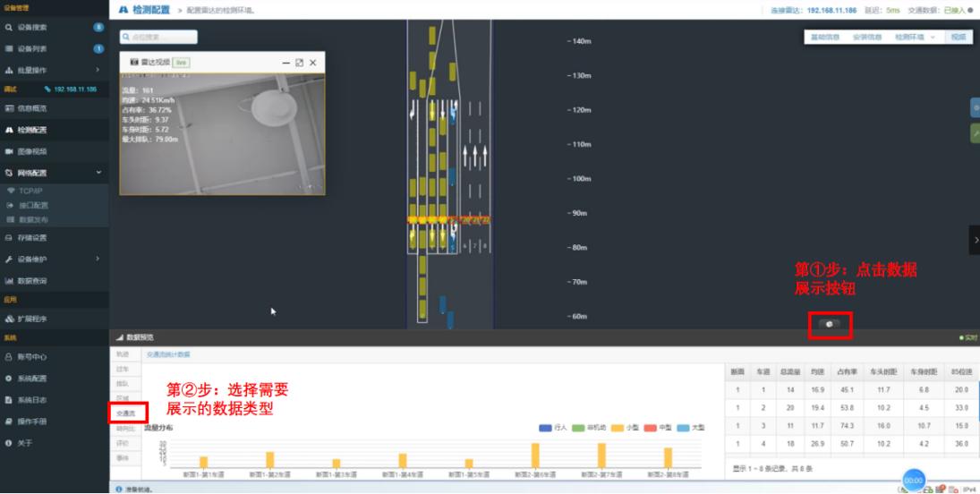Open 扩展程序 in the sidebar
This screenshot has width=980, height=494.
(31, 319)
